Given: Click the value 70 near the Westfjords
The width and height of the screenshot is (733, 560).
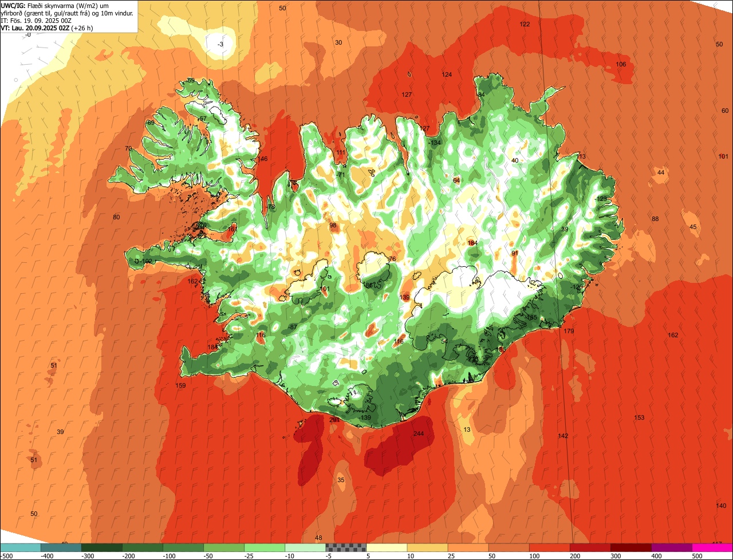Looking at the screenshot, I should coord(128,149).
